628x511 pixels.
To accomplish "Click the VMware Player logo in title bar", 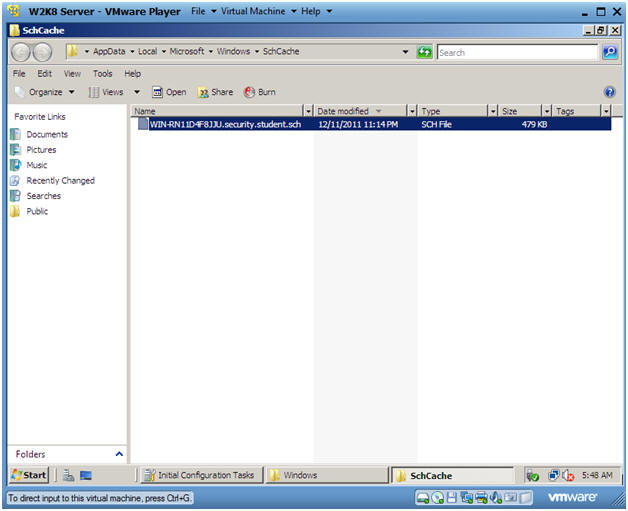I will 13,11.
